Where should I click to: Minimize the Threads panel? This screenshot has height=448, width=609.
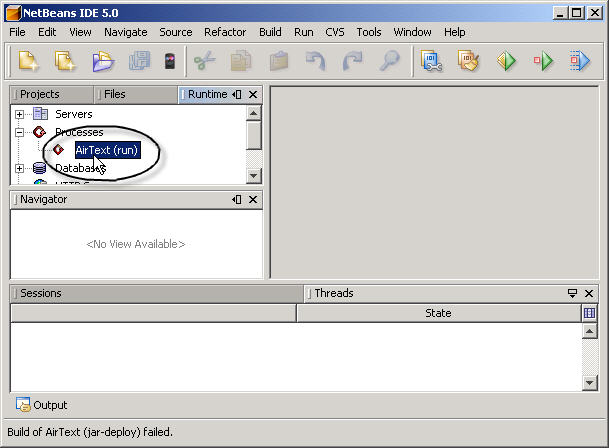point(572,293)
